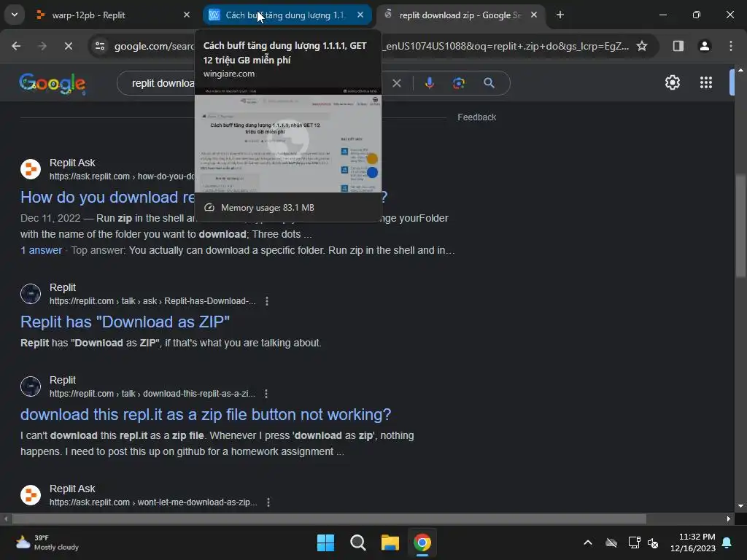Image resolution: width=747 pixels, height=560 pixels.
Task: Close the warp-12pb - Replit tab
Action: click(x=187, y=15)
